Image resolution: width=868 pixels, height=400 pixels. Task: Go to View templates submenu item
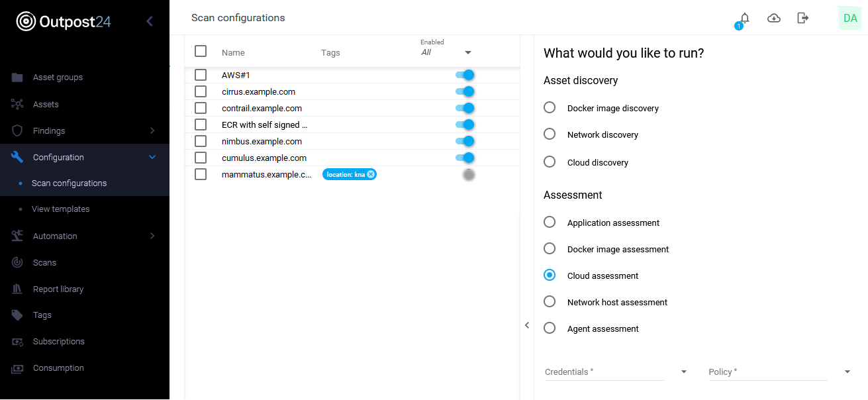pyautogui.click(x=61, y=209)
